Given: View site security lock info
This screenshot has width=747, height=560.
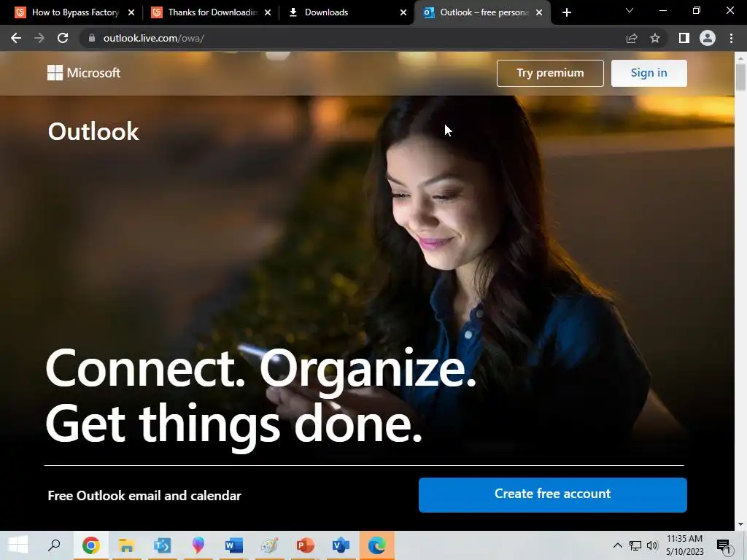Looking at the screenshot, I should point(92,38).
